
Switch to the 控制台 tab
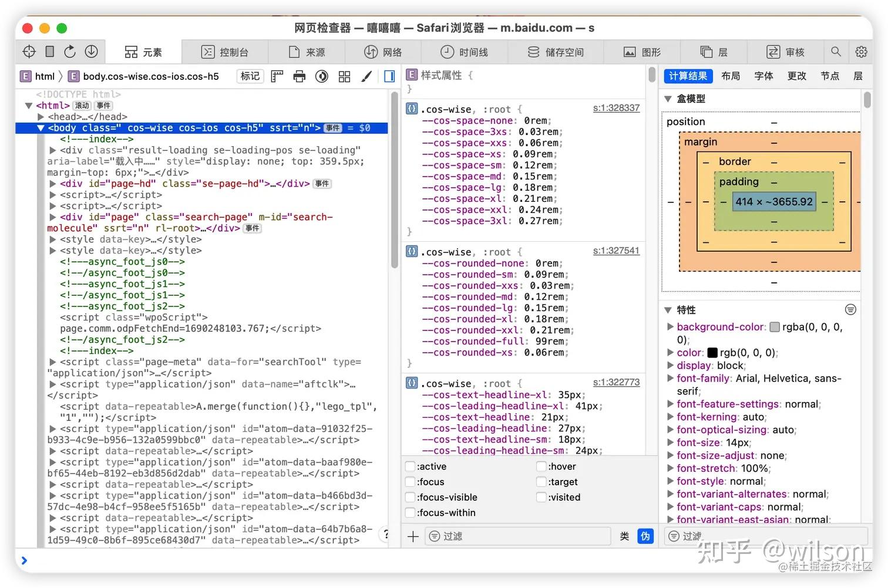coord(225,52)
